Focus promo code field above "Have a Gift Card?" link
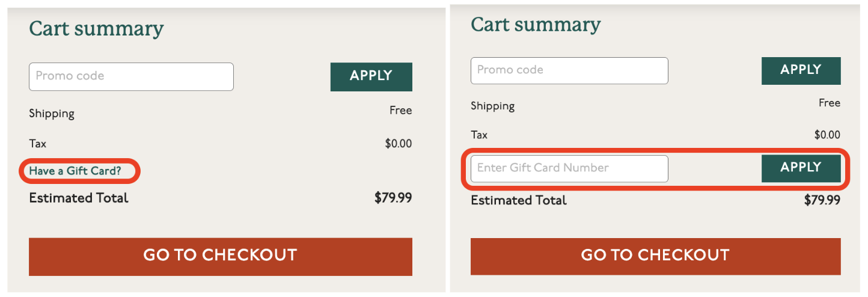 point(131,76)
